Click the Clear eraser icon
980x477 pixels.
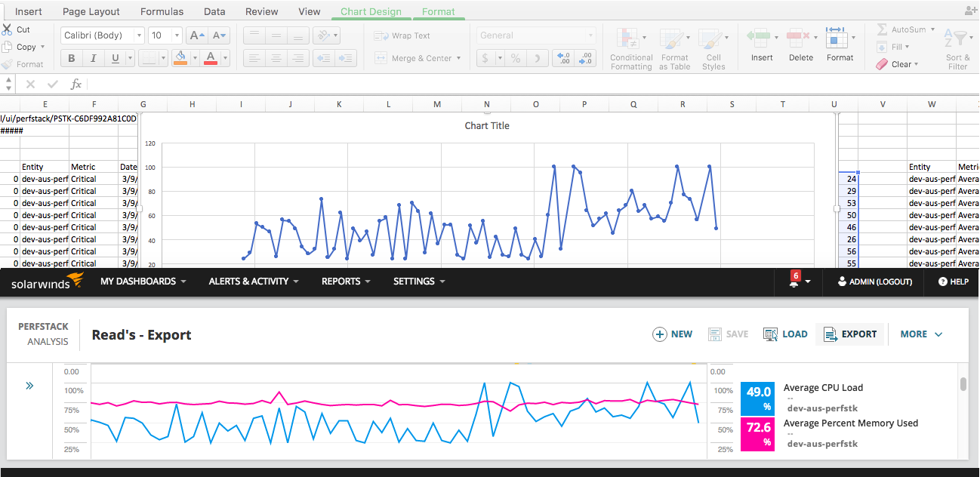point(882,64)
